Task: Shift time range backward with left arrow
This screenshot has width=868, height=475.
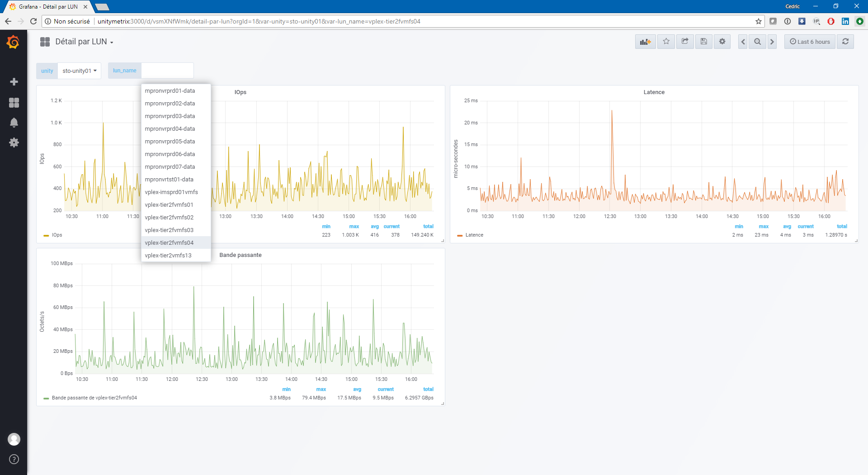Action: [x=743, y=42]
